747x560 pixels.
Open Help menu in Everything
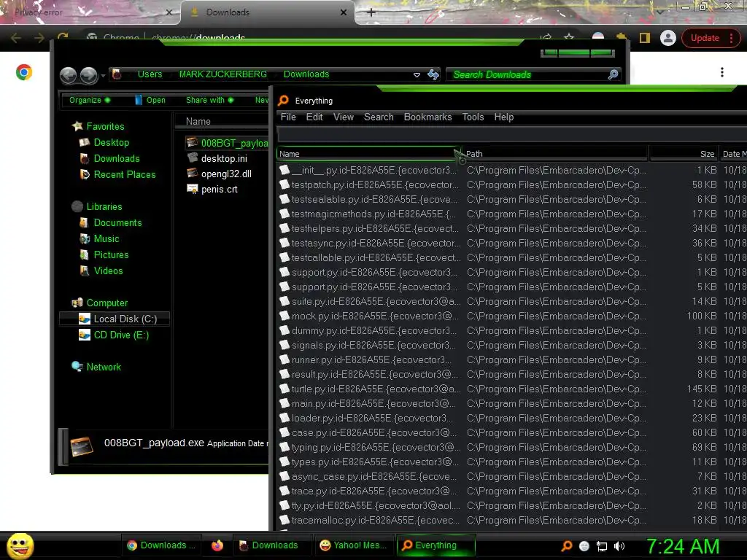(503, 117)
